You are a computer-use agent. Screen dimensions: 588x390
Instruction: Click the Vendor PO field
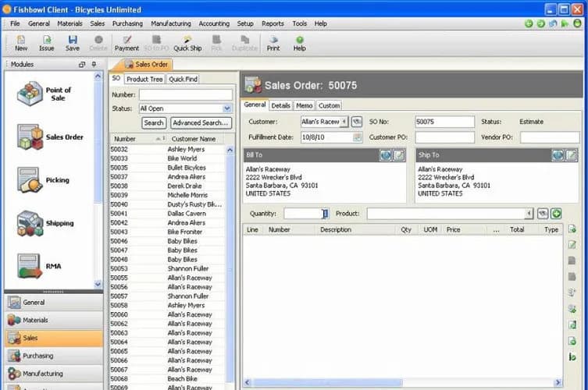pyautogui.click(x=550, y=137)
